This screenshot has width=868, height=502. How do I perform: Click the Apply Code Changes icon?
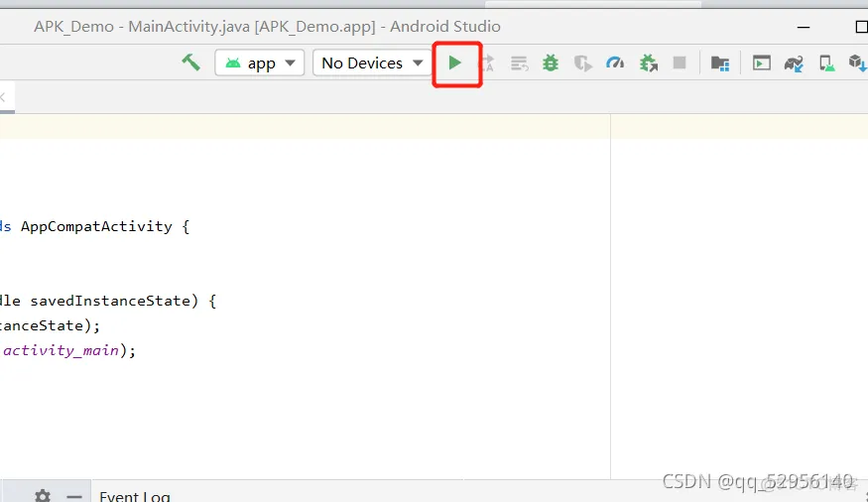519,63
